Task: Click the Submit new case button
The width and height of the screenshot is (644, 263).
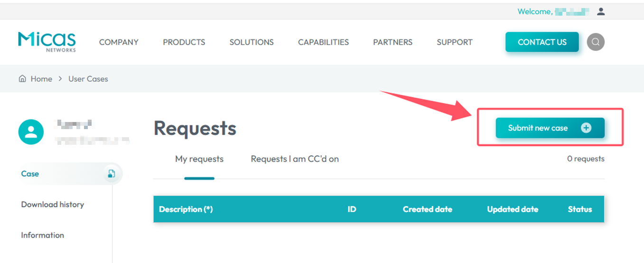Action: [x=550, y=128]
